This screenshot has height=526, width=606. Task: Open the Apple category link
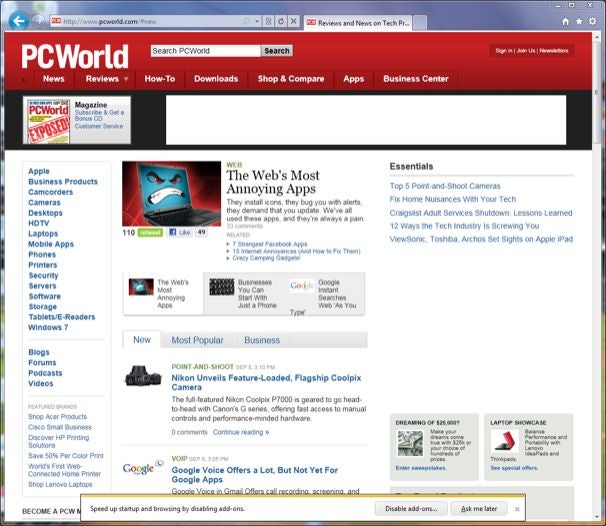39,171
